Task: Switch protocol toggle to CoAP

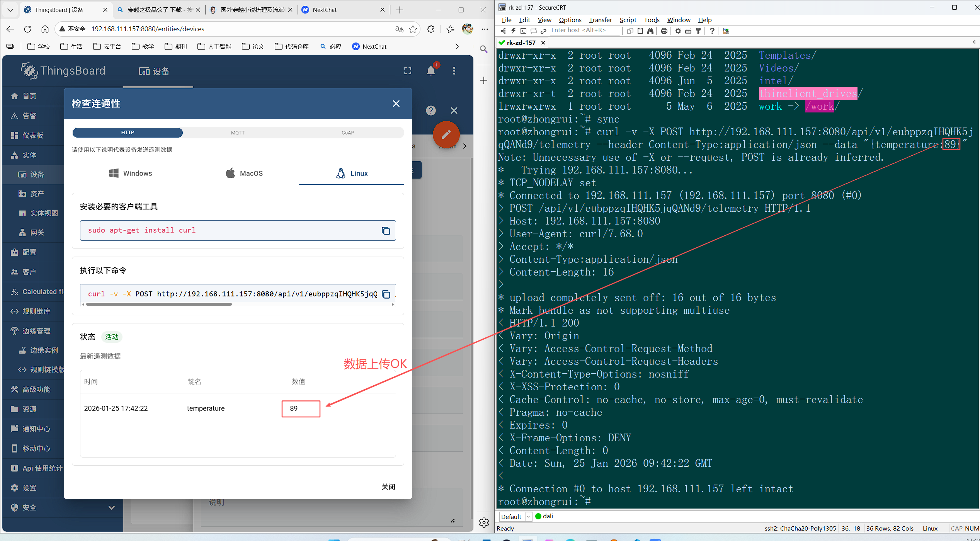Action: tap(348, 133)
